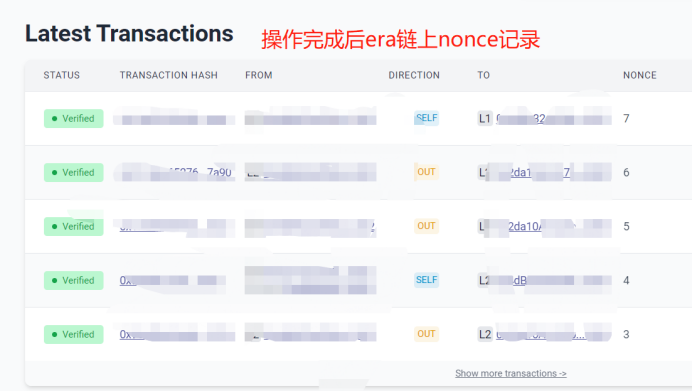Select the Verified status badge in nonce 5 row
The height and width of the screenshot is (391, 692).
(x=74, y=226)
